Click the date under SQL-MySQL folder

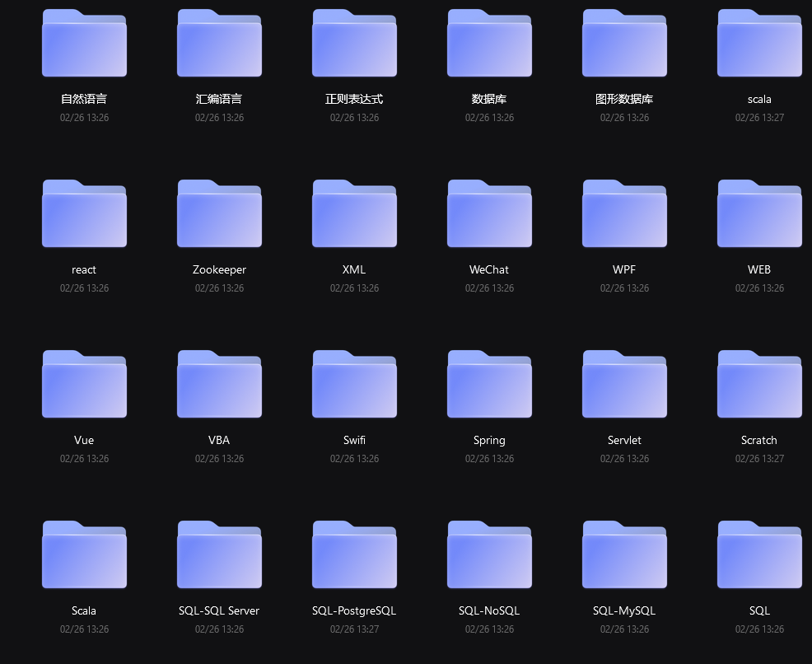pos(624,629)
